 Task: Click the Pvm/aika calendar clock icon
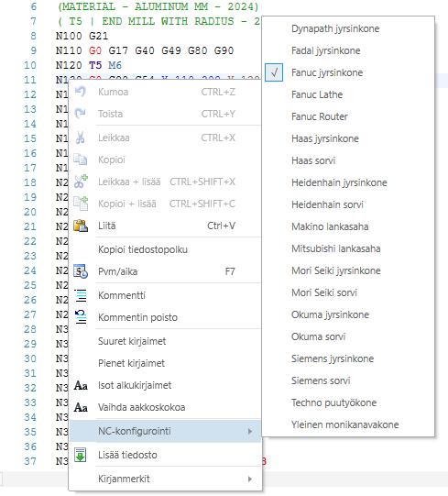pyautogui.click(x=81, y=271)
